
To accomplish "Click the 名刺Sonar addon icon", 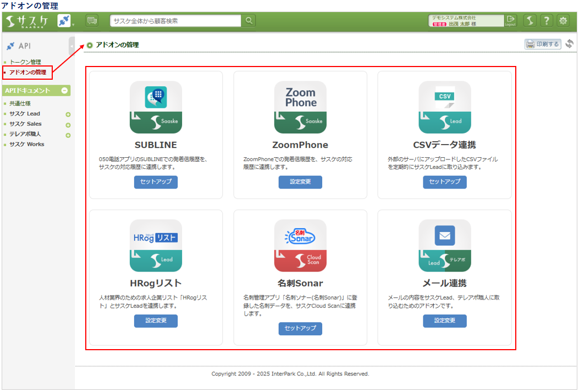I will pos(300,246).
